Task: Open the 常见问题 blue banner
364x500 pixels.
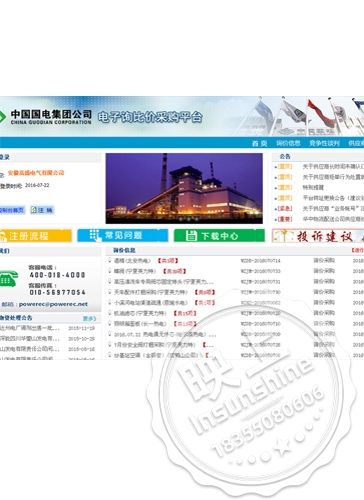Action: 123,235
